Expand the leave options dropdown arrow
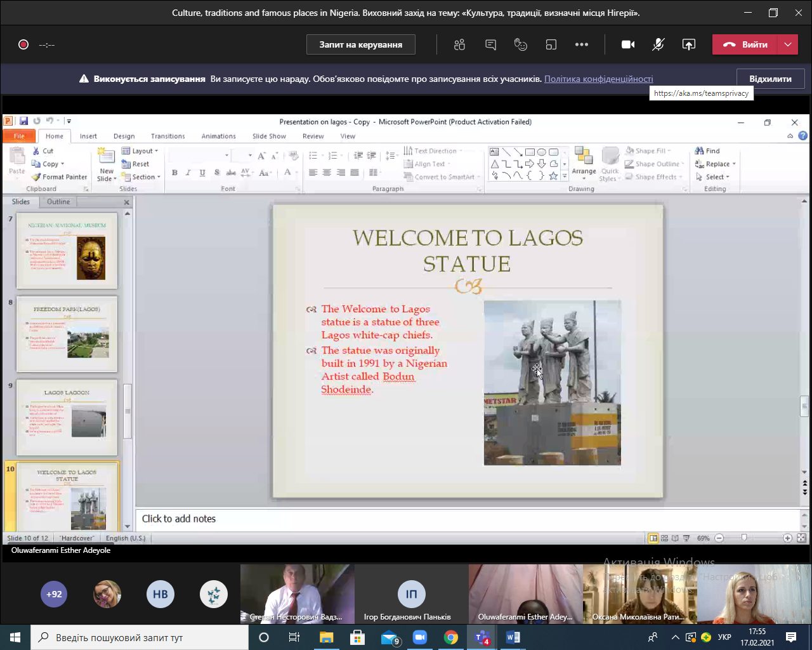Viewport: 812px width, 650px height. coord(787,44)
